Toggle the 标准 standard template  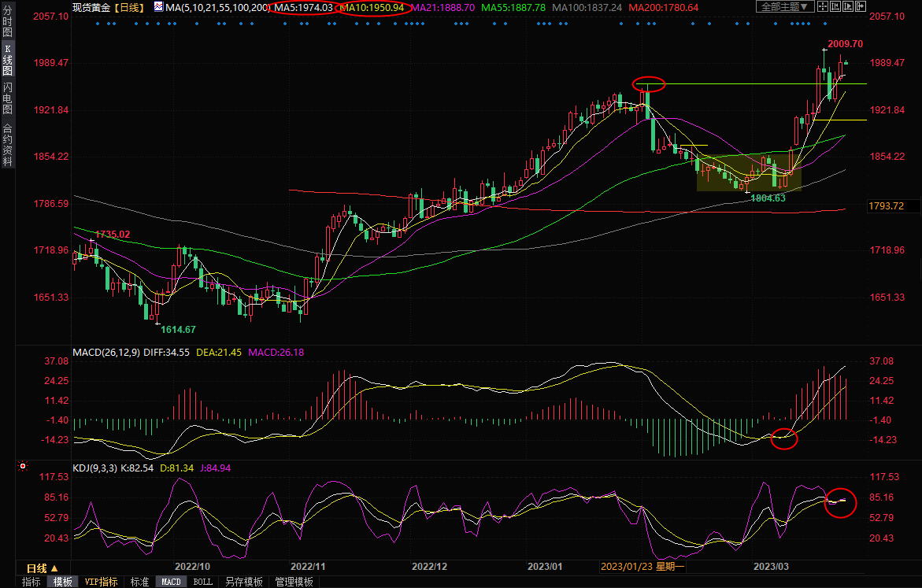[x=139, y=582]
